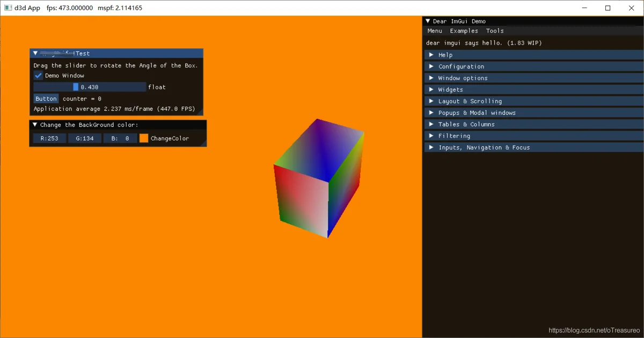644x338 pixels.
Task: Expand the Help section
Action: [534, 55]
